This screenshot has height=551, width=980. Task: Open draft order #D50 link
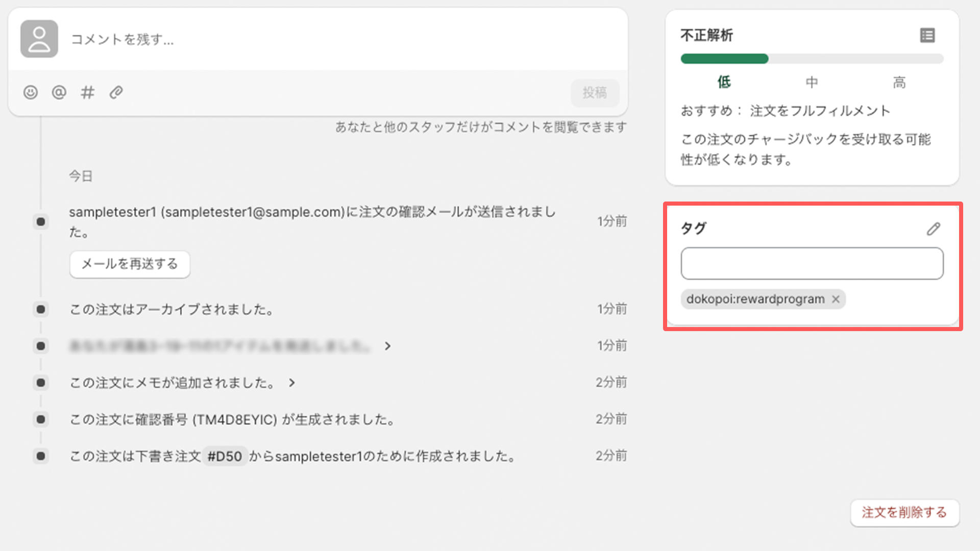[225, 456]
